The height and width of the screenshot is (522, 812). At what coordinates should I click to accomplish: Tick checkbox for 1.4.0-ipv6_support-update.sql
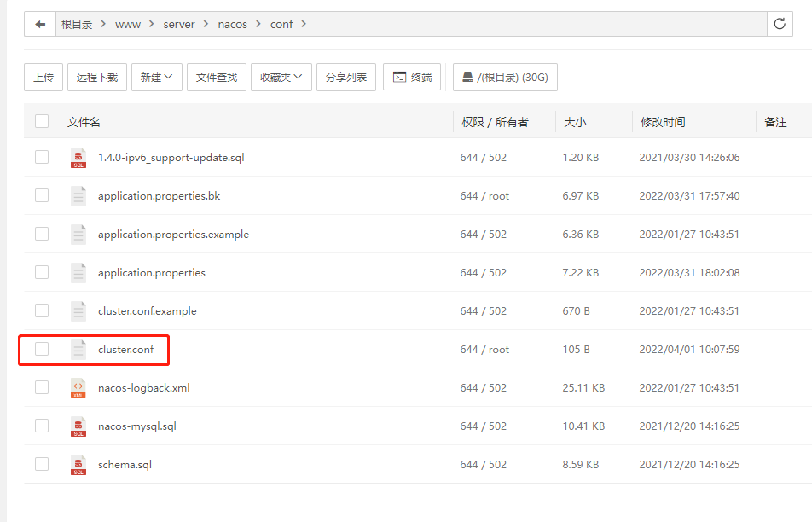click(42, 157)
